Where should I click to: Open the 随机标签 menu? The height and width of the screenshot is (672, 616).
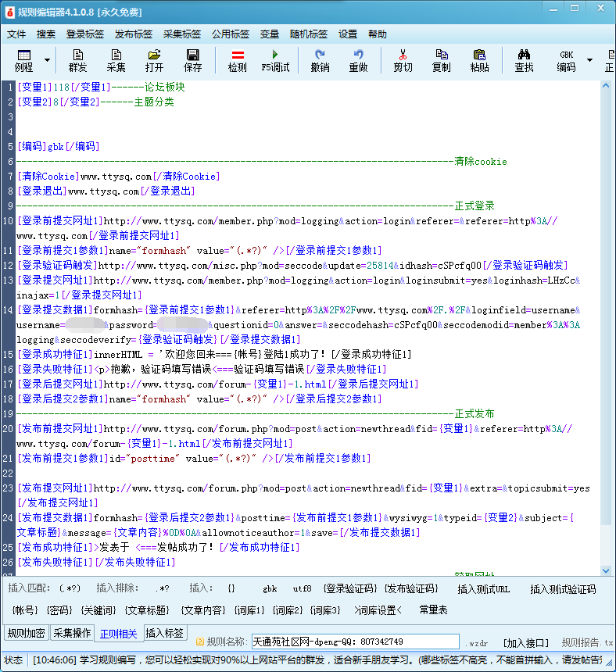(x=309, y=34)
